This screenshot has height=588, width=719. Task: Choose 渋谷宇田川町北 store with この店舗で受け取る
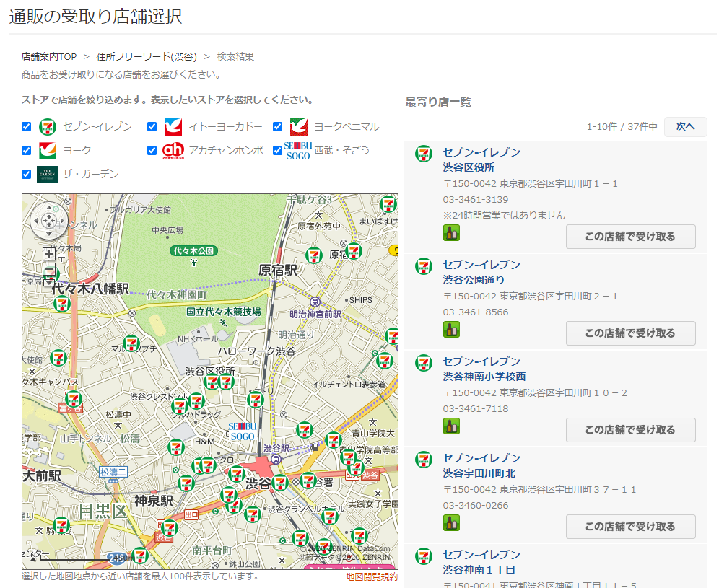[630, 527]
